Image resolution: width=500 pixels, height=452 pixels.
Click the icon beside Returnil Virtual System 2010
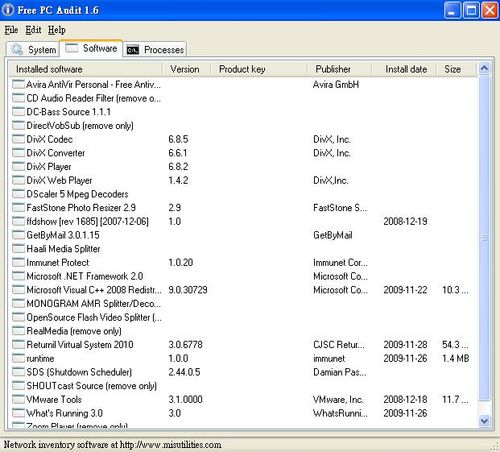(18, 344)
